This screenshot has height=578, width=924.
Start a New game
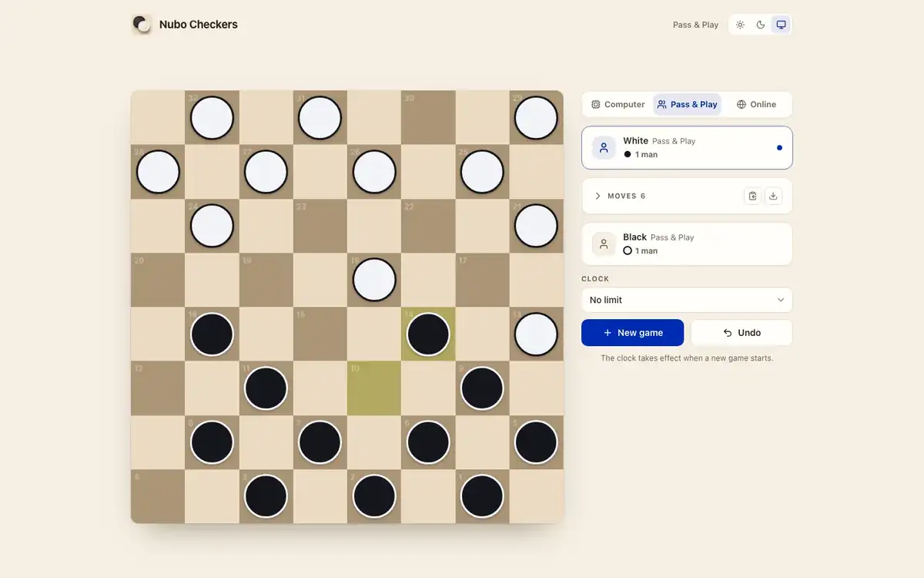[x=632, y=333]
